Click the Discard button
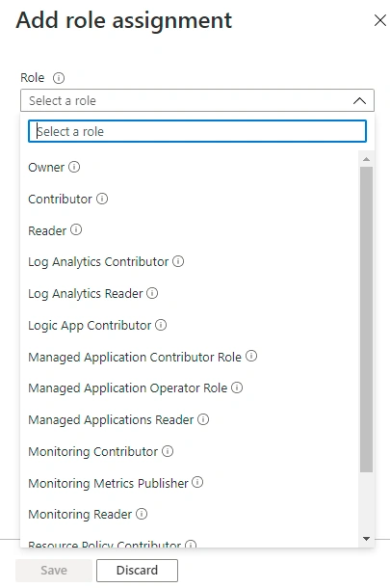Viewport: 390px width, 588px height. click(137, 571)
